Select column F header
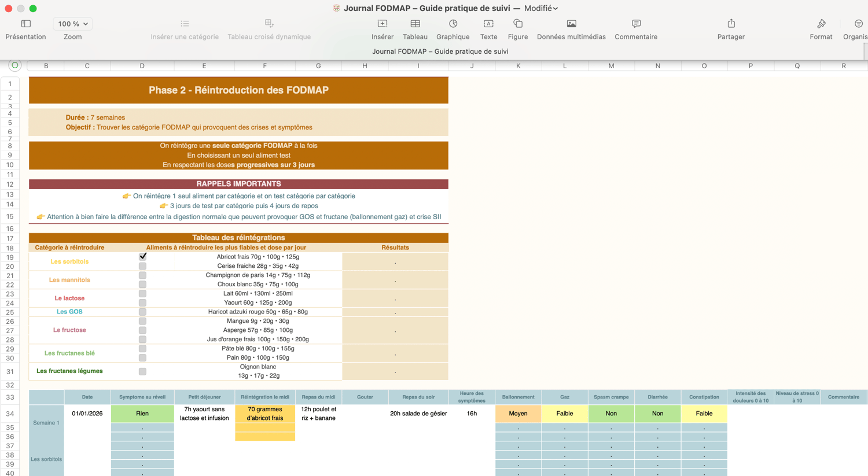 265,66
